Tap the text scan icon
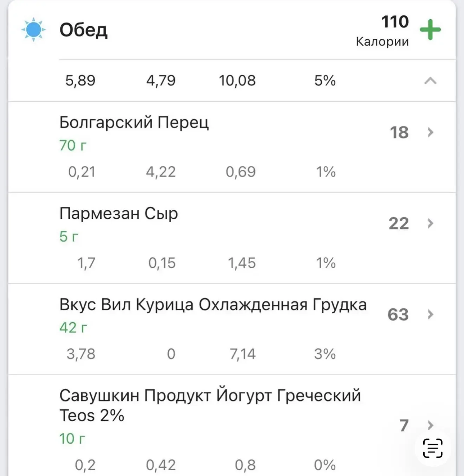The height and width of the screenshot is (476, 464). tap(433, 448)
